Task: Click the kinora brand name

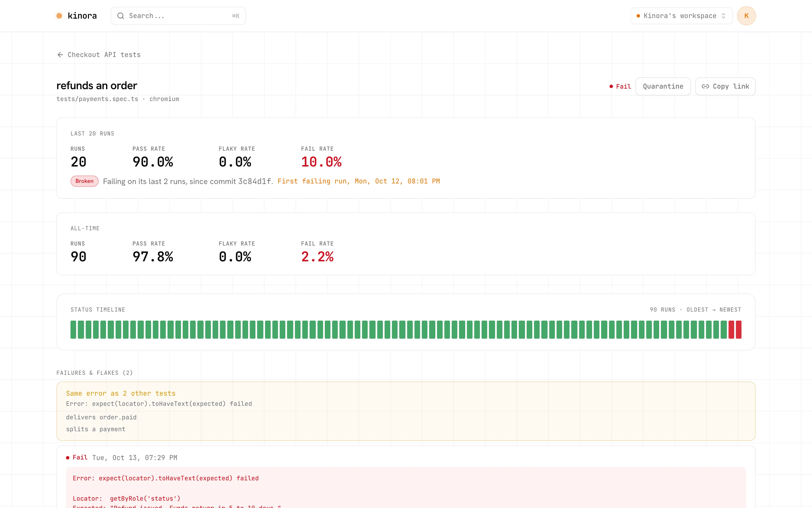Action: [x=82, y=16]
